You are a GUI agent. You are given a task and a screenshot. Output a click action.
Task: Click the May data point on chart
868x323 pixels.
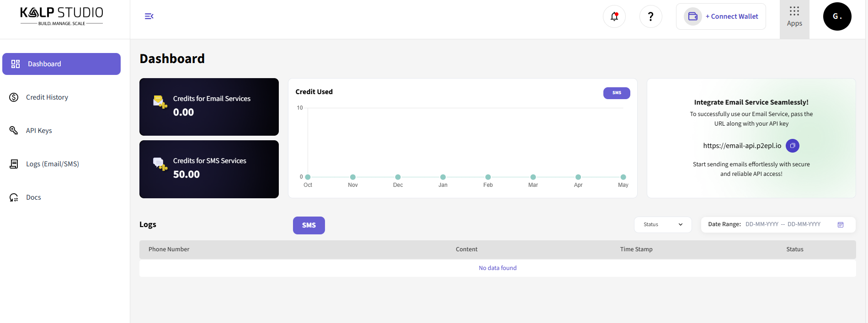point(623,177)
